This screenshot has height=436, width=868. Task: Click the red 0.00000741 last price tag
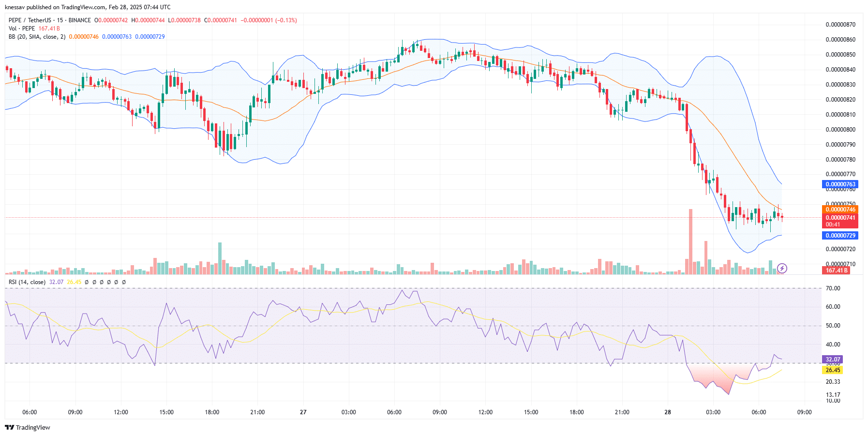pyautogui.click(x=840, y=218)
